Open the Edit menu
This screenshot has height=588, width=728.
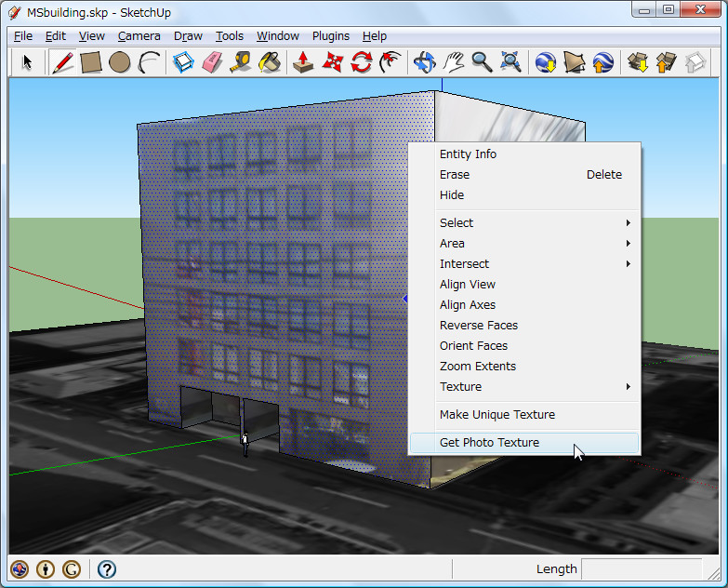[x=55, y=35]
